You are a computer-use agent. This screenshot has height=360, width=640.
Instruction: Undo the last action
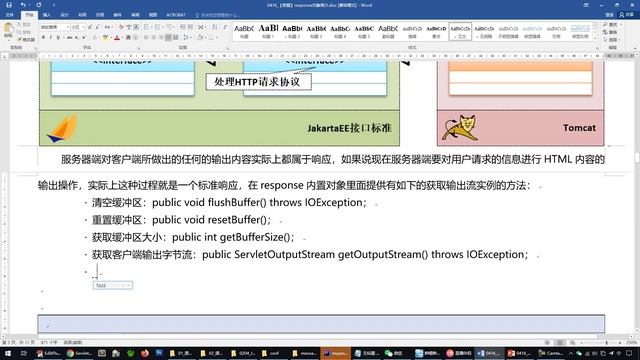tap(23, 5)
